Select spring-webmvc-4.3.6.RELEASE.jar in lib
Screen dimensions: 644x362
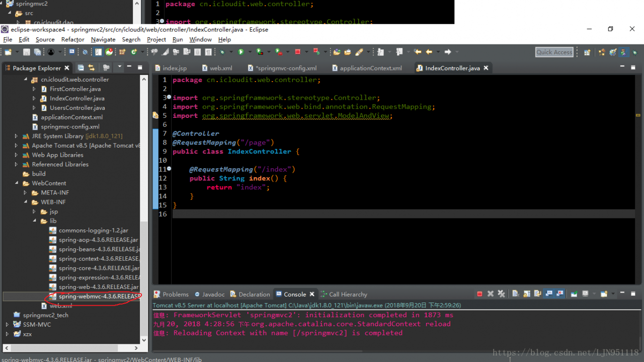(99, 297)
